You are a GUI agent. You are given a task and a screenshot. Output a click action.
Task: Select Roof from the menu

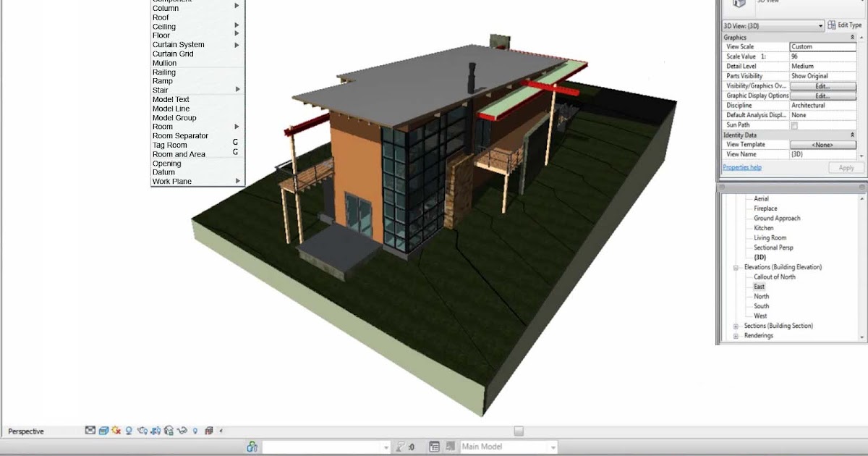(x=160, y=17)
